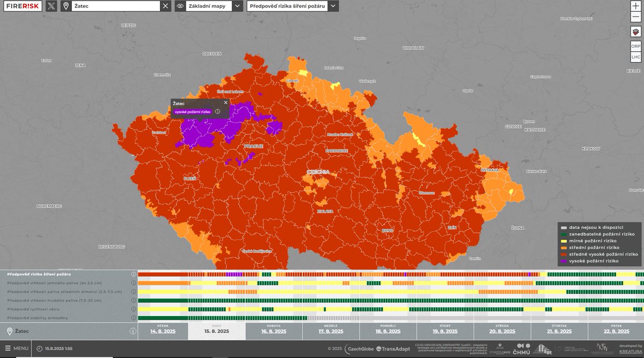Open the Předpověď rizika šíření požáru dropdown arrow
644x358 pixels.
[x=333, y=6]
